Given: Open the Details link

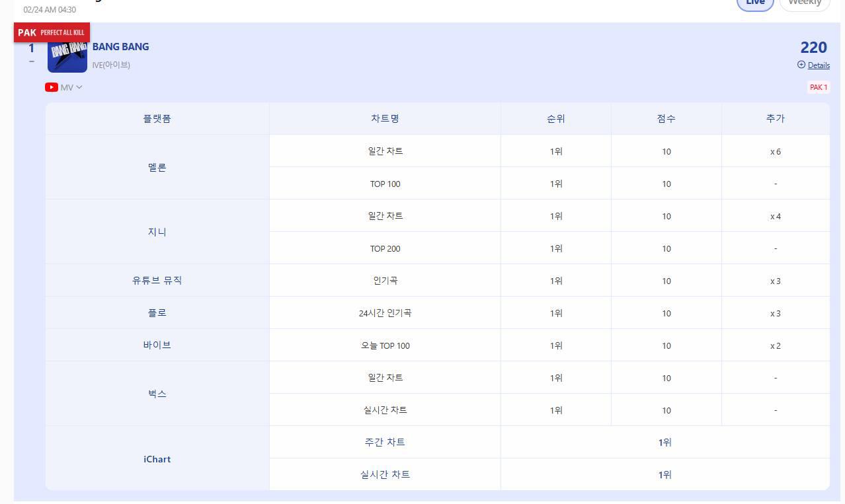Looking at the screenshot, I should [819, 65].
